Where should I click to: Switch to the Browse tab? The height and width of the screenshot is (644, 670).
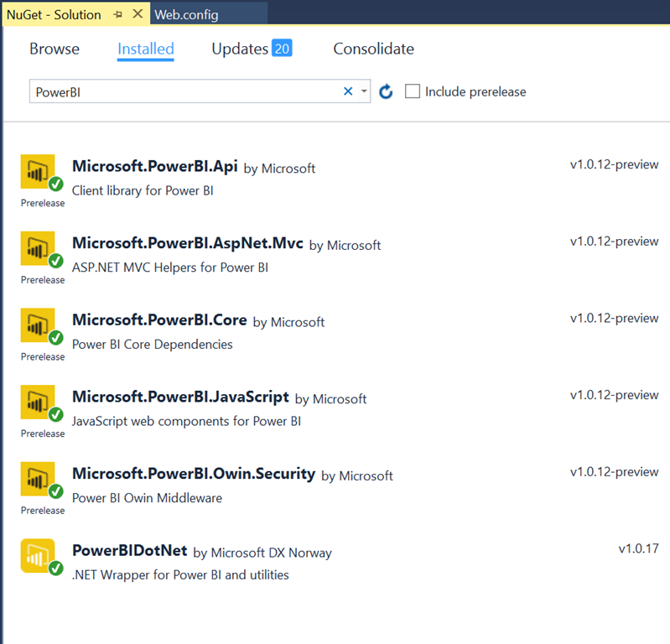55,49
